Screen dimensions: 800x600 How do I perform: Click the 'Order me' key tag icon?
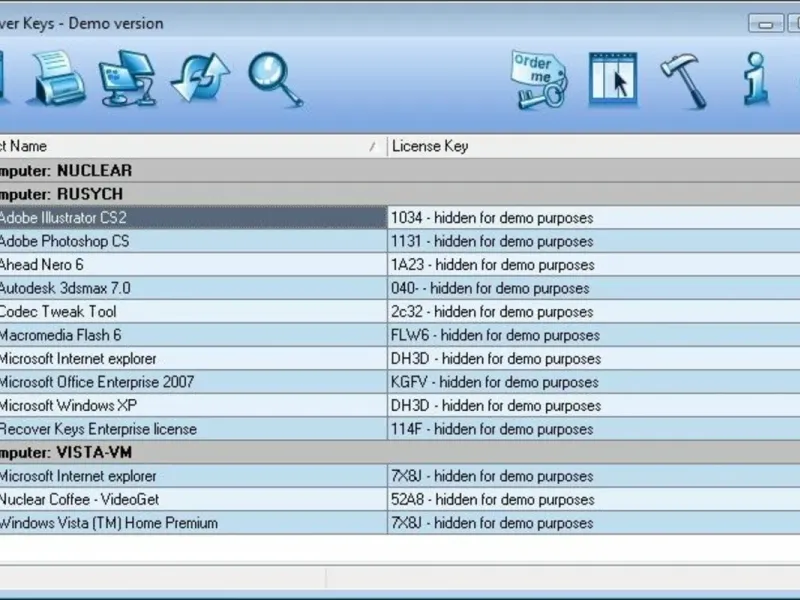pos(539,80)
